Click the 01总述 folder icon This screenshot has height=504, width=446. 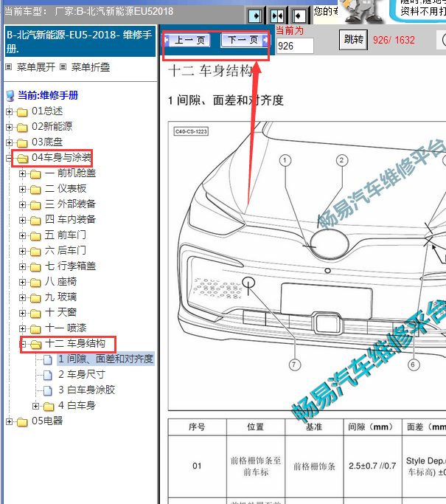coord(22,112)
